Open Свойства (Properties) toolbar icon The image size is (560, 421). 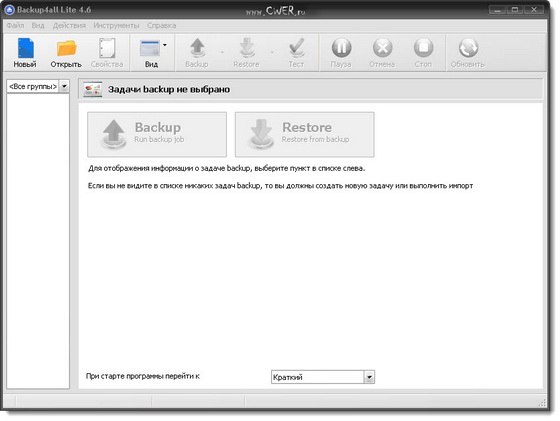pos(107,48)
